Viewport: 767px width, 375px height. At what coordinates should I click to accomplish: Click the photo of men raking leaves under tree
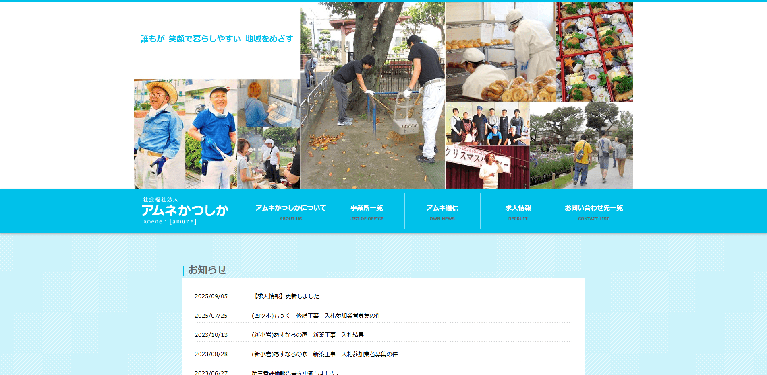tap(373, 95)
